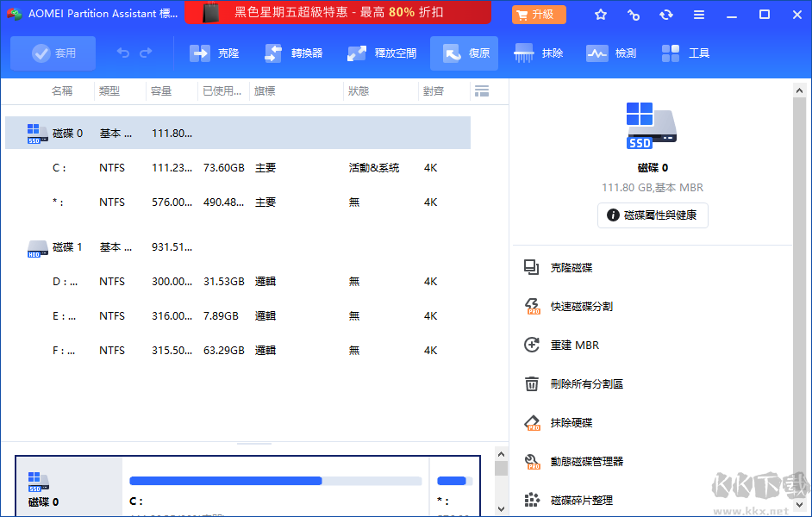This screenshot has height=517, width=812.
Task: Click the refresh icon in title bar
Action: [x=666, y=15]
